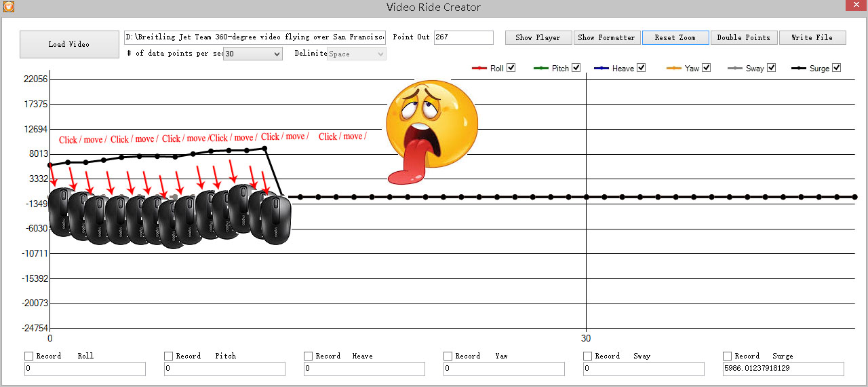Click the Point Out value field
The height and width of the screenshot is (387, 868).
(464, 37)
